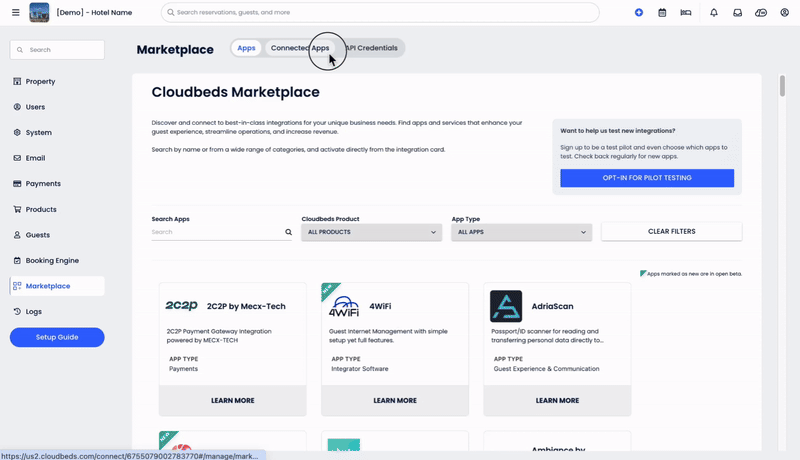Image resolution: width=800 pixels, height=460 pixels.
Task: Switch to the API Credentials tab
Action: [x=372, y=48]
